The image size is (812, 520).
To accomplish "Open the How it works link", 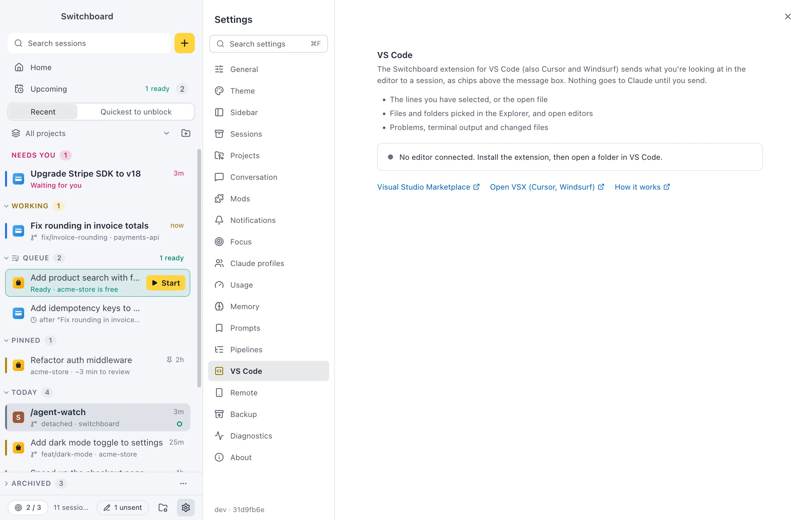I will pos(642,187).
